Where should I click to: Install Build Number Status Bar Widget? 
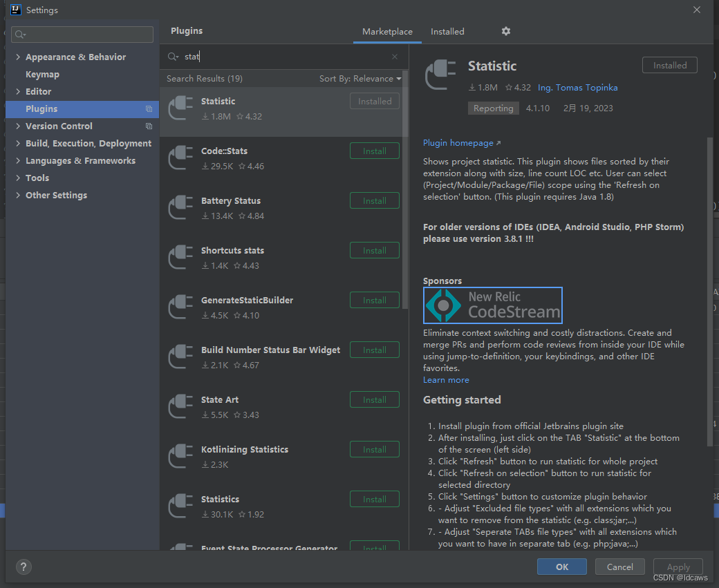(375, 350)
